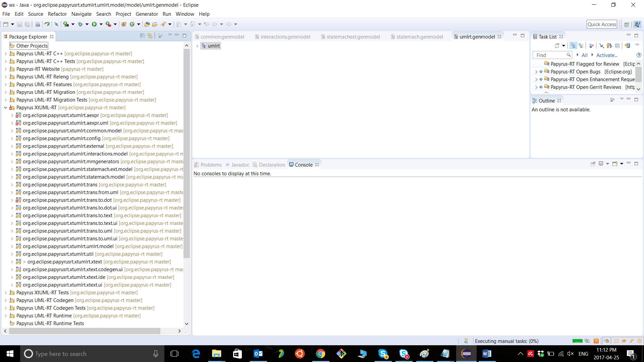Toggle Hide Completed Tasks in Task List

(x=601, y=46)
